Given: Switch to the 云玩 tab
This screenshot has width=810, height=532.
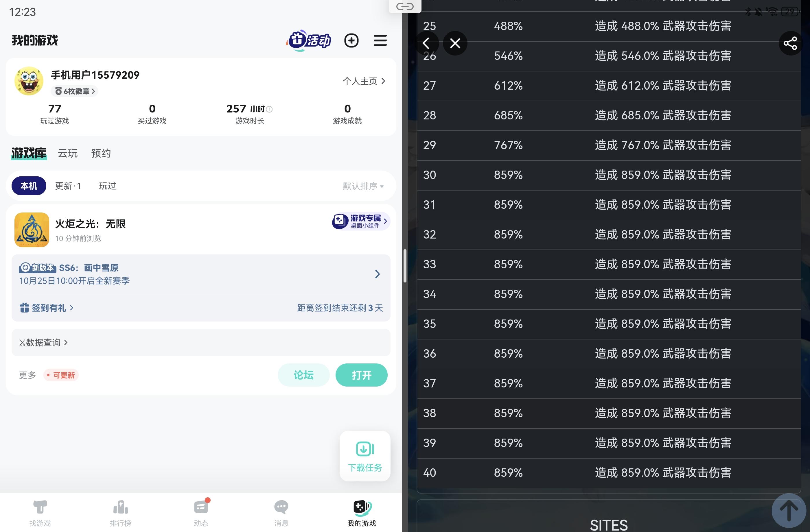Looking at the screenshot, I should pos(68,154).
